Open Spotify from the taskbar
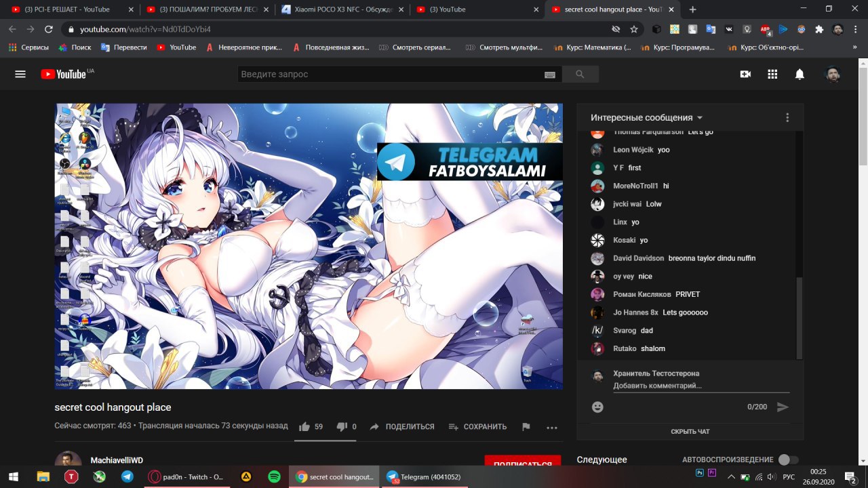The height and width of the screenshot is (488, 868). pyautogui.click(x=274, y=476)
